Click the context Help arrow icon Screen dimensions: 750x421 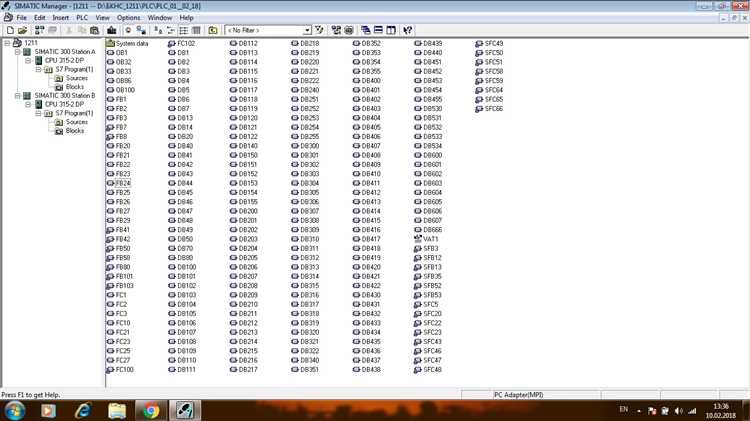(x=408, y=30)
